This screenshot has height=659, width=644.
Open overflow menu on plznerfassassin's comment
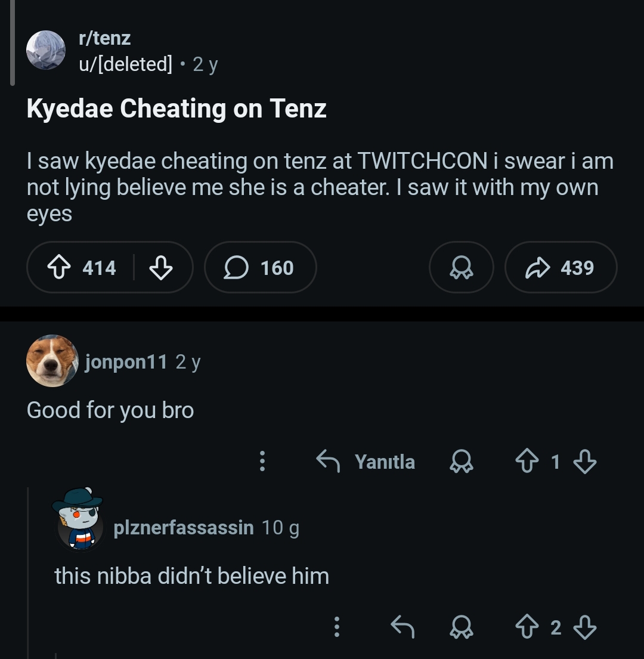click(337, 627)
